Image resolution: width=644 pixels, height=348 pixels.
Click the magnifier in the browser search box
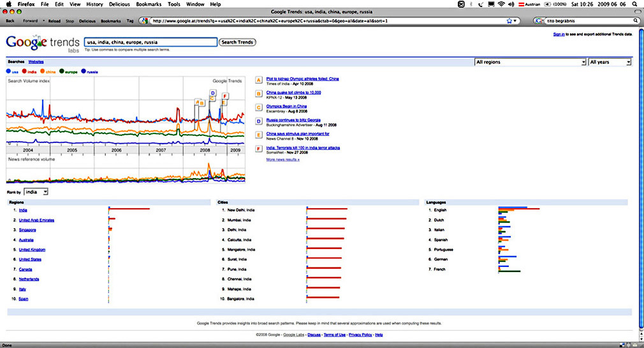click(x=635, y=20)
